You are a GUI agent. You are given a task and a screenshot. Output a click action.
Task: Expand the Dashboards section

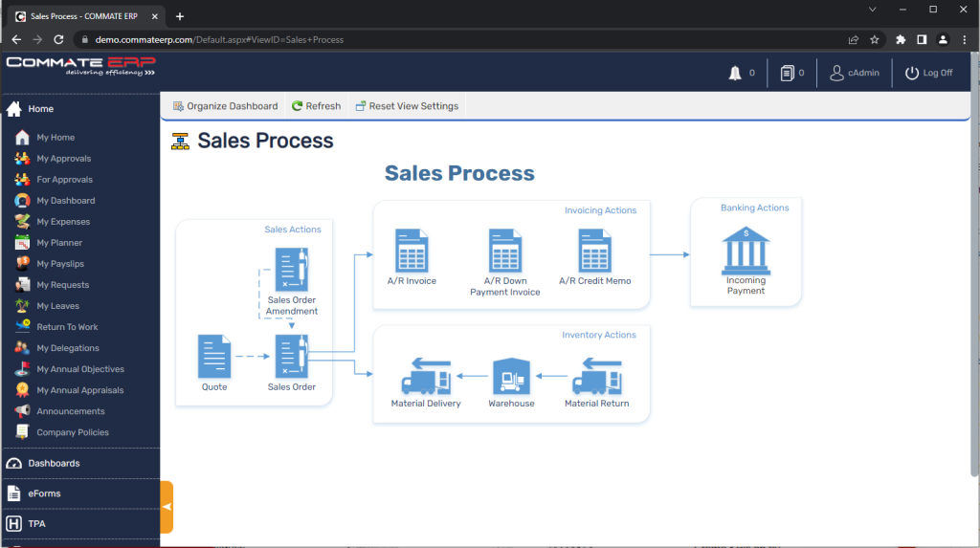[x=54, y=463]
